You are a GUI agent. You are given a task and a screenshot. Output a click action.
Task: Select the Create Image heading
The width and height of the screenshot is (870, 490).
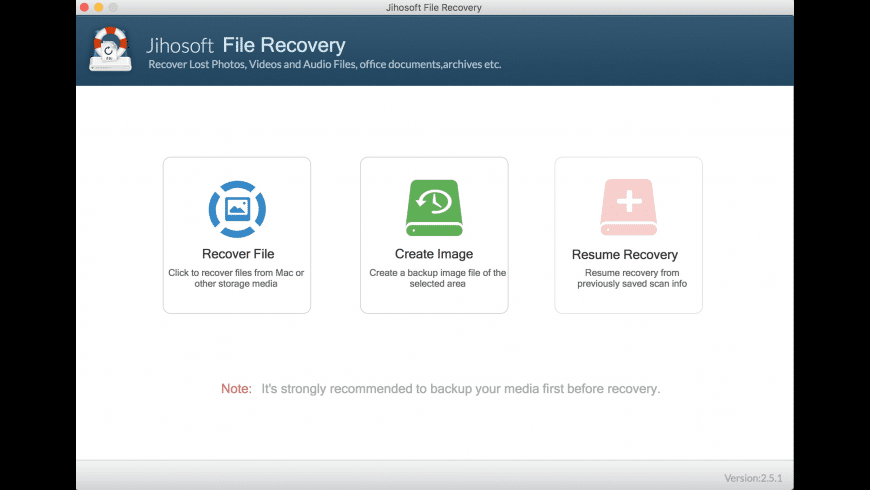pyautogui.click(x=434, y=254)
